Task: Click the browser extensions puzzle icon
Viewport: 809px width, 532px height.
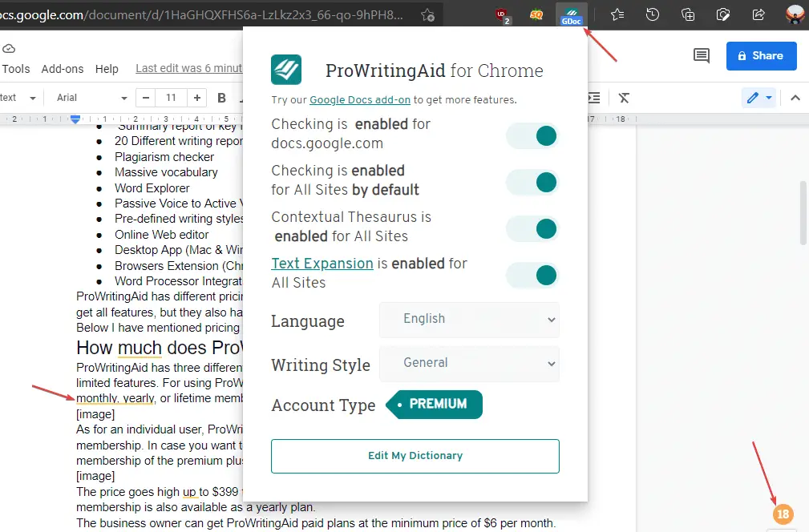Action: [723, 15]
